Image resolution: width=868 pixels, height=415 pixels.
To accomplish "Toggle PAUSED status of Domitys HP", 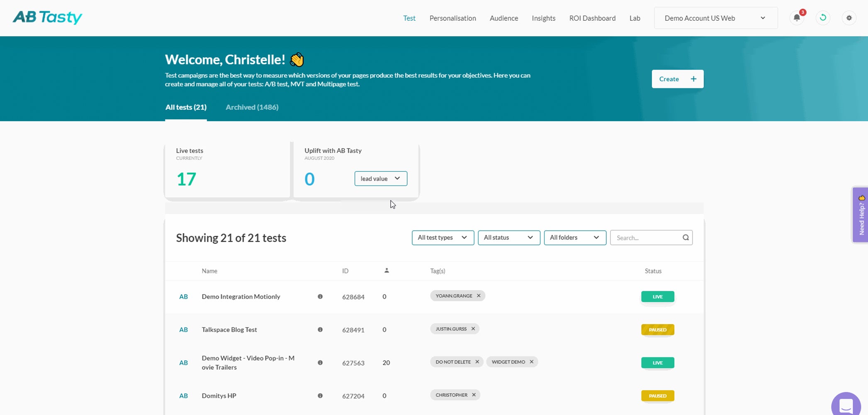I will click(x=658, y=396).
